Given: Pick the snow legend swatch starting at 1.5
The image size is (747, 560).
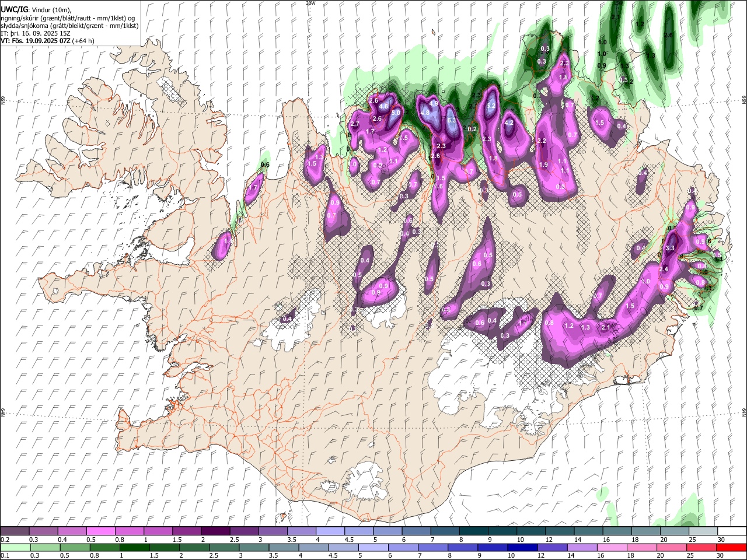Looking at the screenshot, I should (186, 531).
